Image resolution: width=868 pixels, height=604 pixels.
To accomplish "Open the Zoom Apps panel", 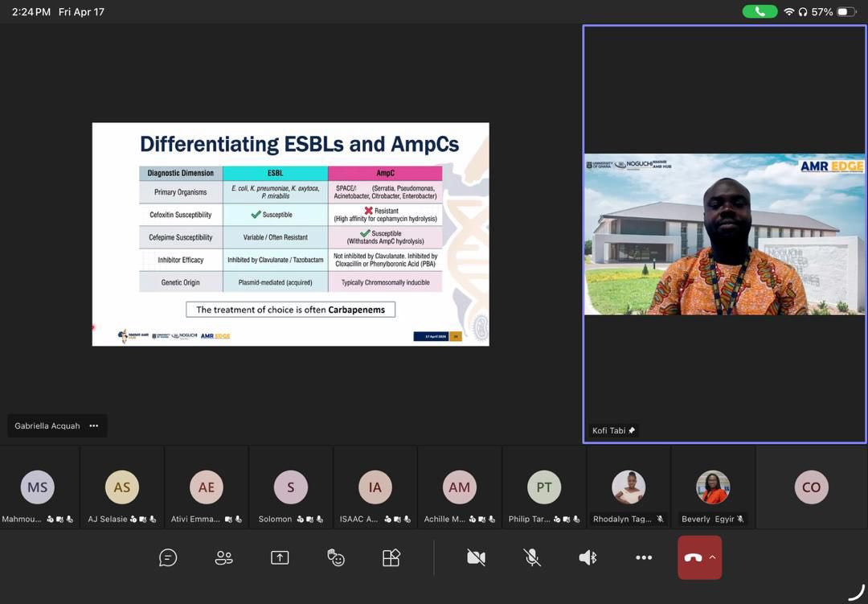I will pyautogui.click(x=391, y=557).
